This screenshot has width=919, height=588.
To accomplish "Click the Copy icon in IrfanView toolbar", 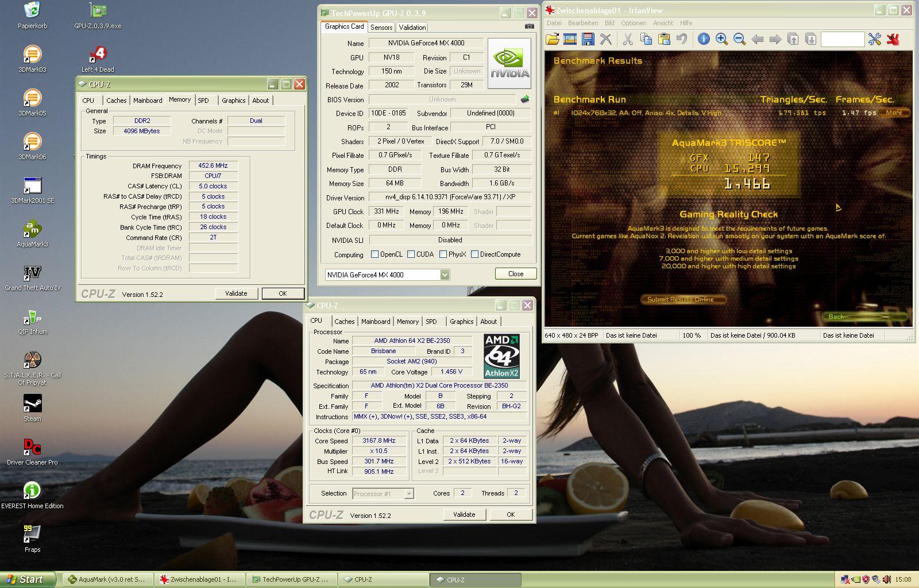I will pyautogui.click(x=646, y=39).
